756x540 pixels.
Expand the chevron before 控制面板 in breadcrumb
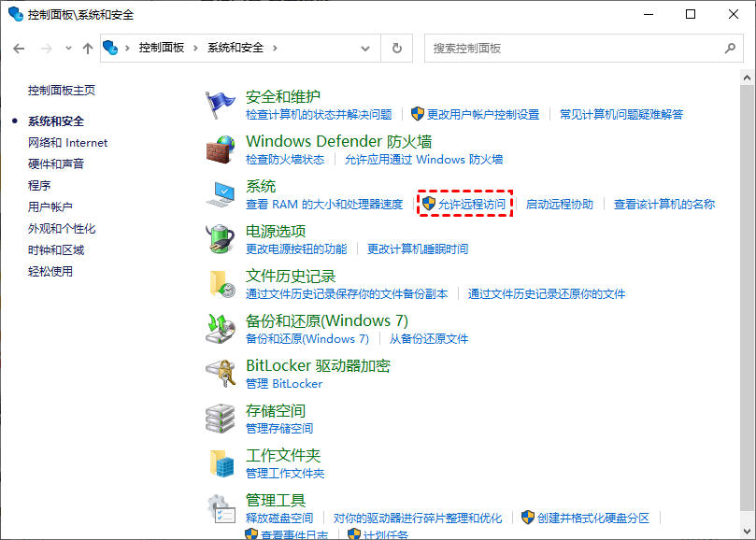click(127, 49)
